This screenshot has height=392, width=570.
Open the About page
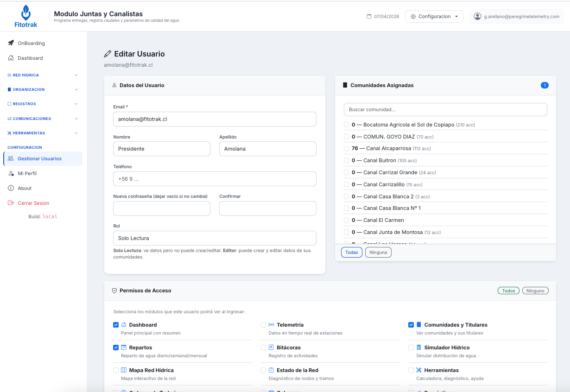coord(43,188)
